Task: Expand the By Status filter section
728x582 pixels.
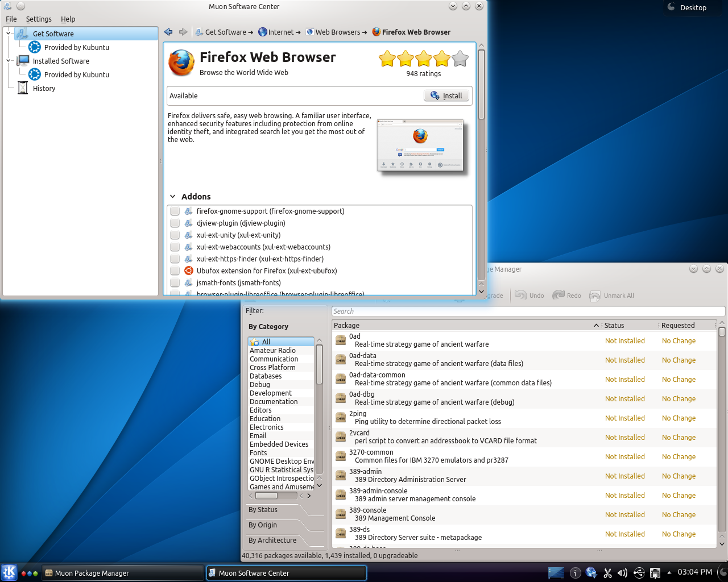Action: pyautogui.click(x=284, y=510)
